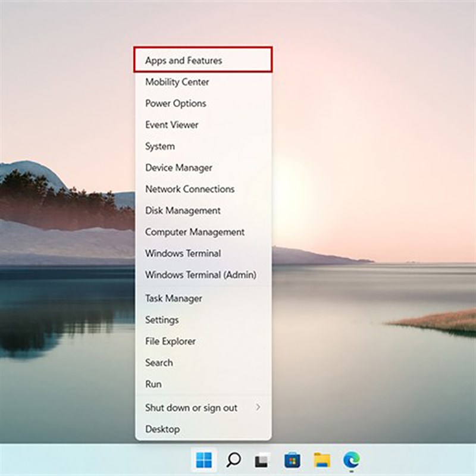Image resolution: width=476 pixels, height=476 pixels.
Task: Launch Windows Terminal (Admin)
Action: [201, 275]
